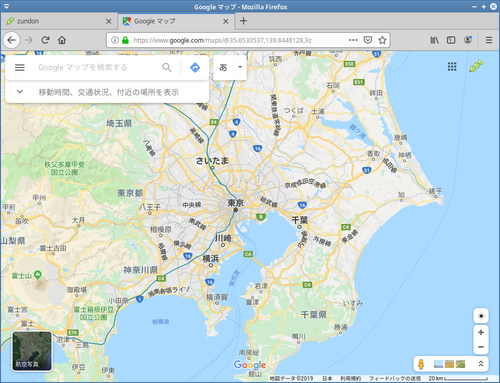Show site information with the (i) icon

pos(115,40)
